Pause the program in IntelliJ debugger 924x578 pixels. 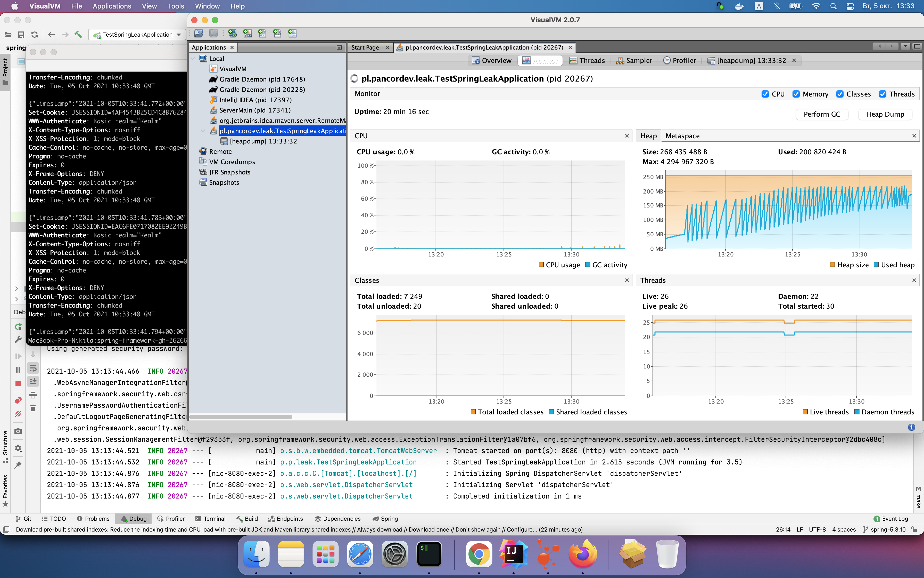(x=18, y=370)
